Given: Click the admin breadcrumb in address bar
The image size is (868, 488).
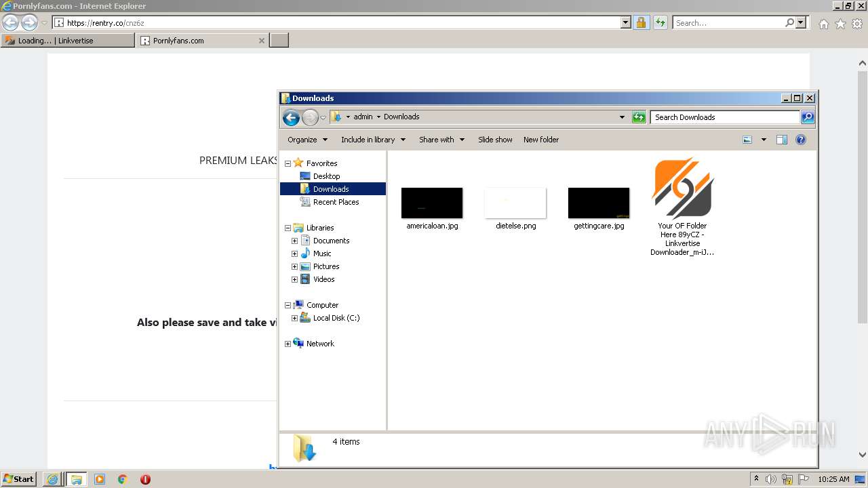Looking at the screenshot, I should tap(363, 117).
